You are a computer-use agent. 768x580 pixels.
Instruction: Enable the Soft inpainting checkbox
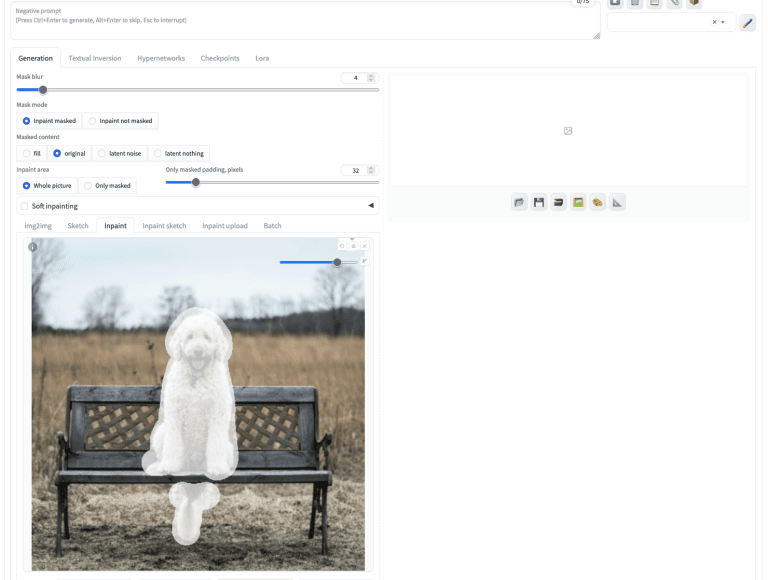click(x=25, y=206)
